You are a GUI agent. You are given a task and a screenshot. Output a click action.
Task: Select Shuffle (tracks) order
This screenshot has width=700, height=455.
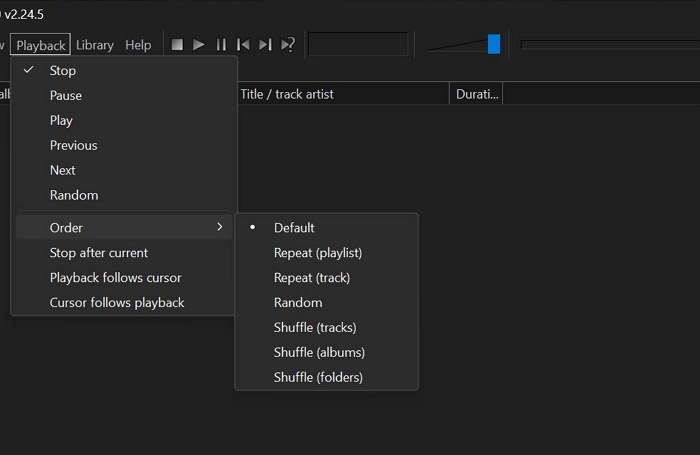pyautogui.click(x=315, y=328)
